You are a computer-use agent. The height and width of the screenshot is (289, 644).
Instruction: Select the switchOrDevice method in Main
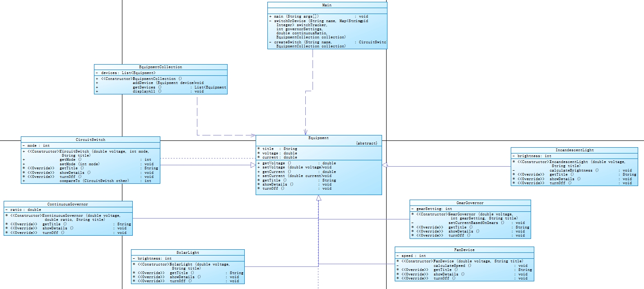(x=318, y=29)
